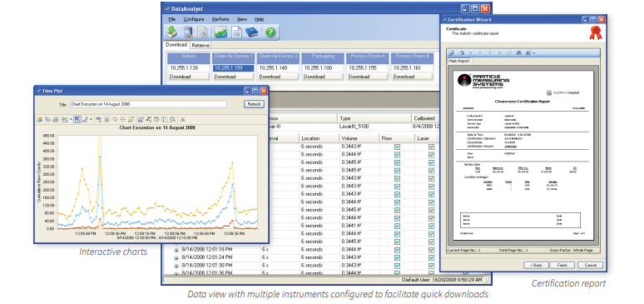Expand the 8/14/2008 12:01:36 PM row
Viewport: 644px width, 304px height.
176,273
